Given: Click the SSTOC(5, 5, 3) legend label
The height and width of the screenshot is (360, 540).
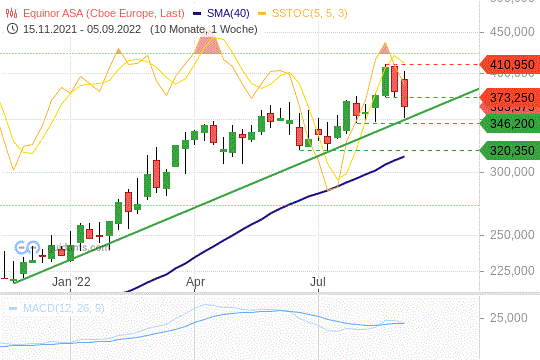Looking at the screenshot, I should (x=310, y=13).
